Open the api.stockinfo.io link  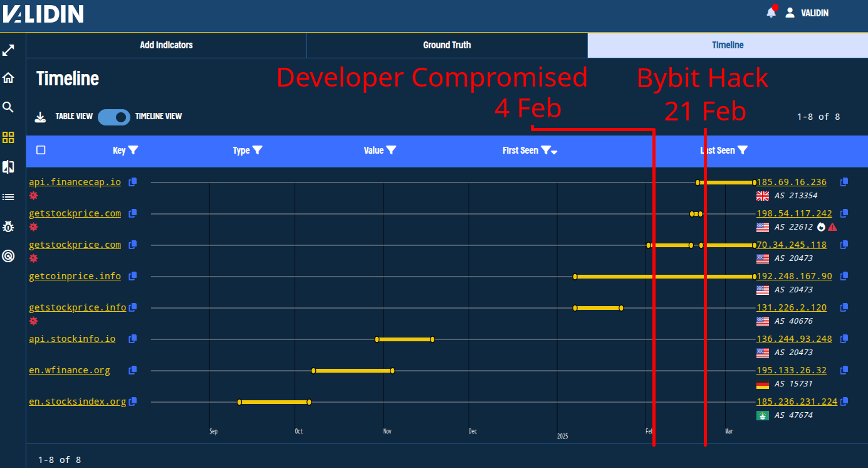click(72, 339)
